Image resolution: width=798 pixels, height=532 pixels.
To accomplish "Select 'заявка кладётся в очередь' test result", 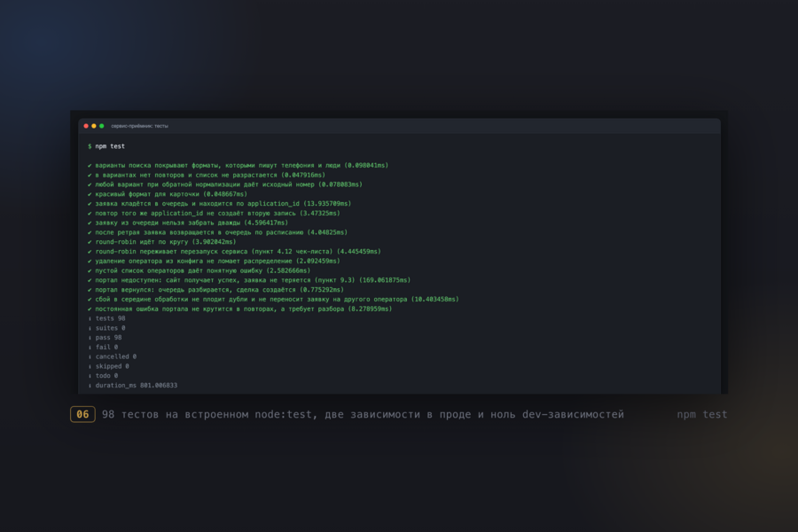I will (219, 204).
